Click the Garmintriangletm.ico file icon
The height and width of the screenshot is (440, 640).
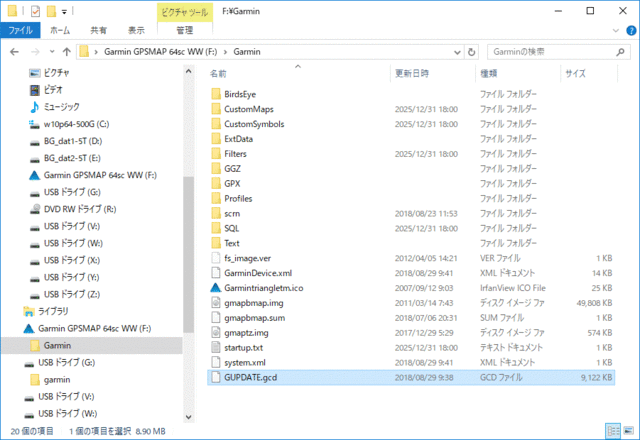point(216,288)
